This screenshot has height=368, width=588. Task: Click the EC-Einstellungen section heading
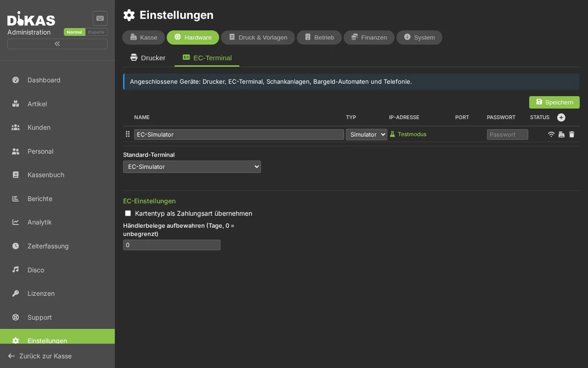coord(149,201)
